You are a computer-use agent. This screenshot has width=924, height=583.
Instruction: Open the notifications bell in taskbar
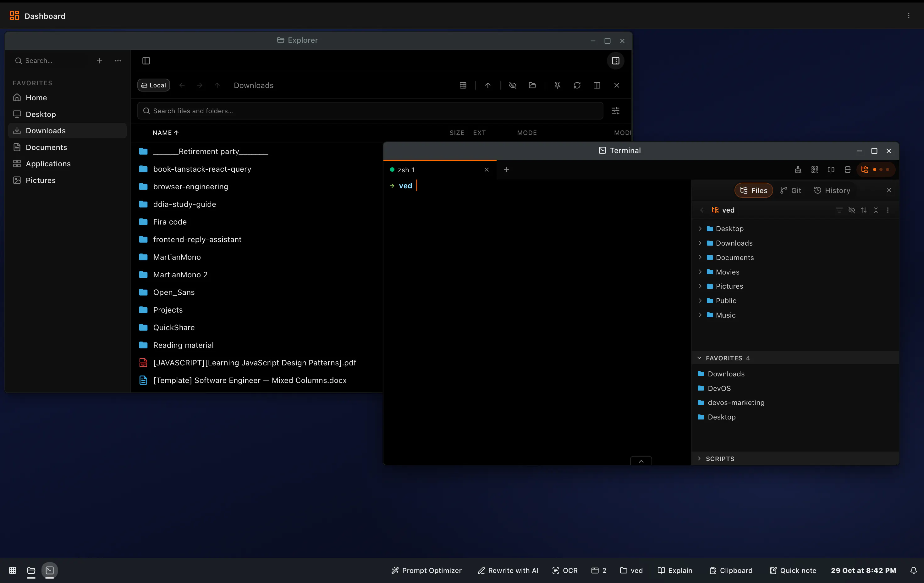click(914, 570)
